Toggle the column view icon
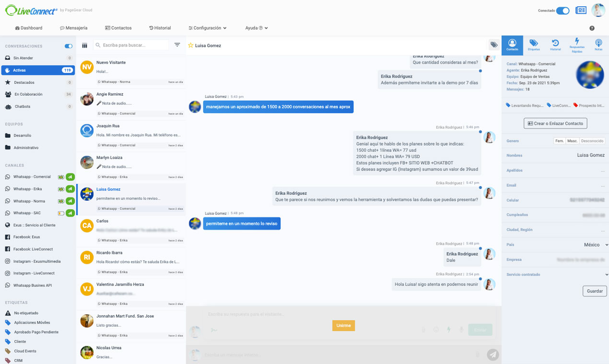This screenshot has height=364, width=609. coord(84,45)
